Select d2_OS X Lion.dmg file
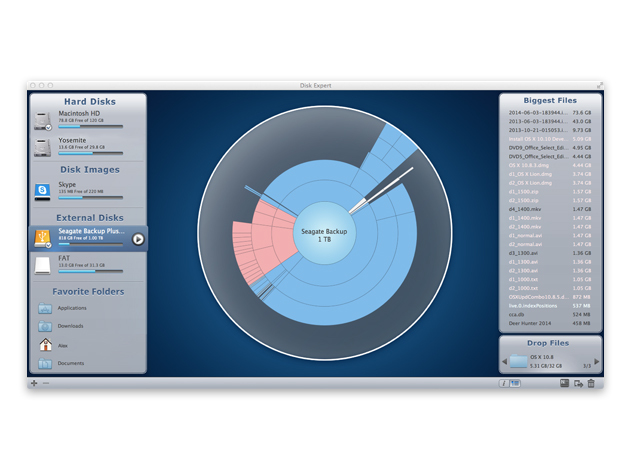Screen dimensions: 630x473 (x=550, y=183)
